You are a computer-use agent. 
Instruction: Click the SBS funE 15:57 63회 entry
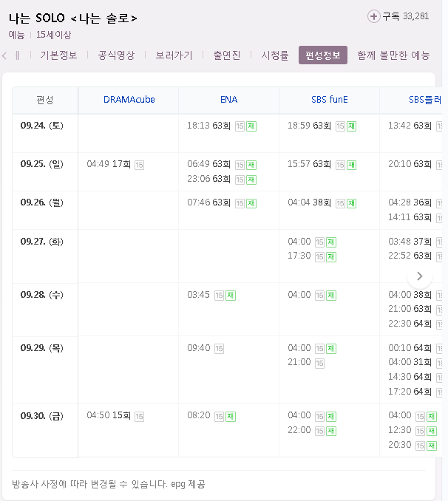(309, 164)
